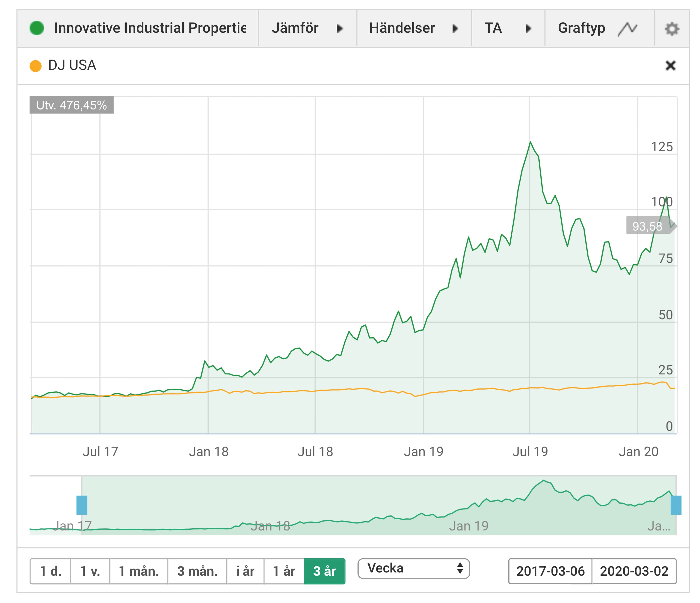Click the end date field 2020-03-02
700x603 pixels.
[x=634, y=571]
